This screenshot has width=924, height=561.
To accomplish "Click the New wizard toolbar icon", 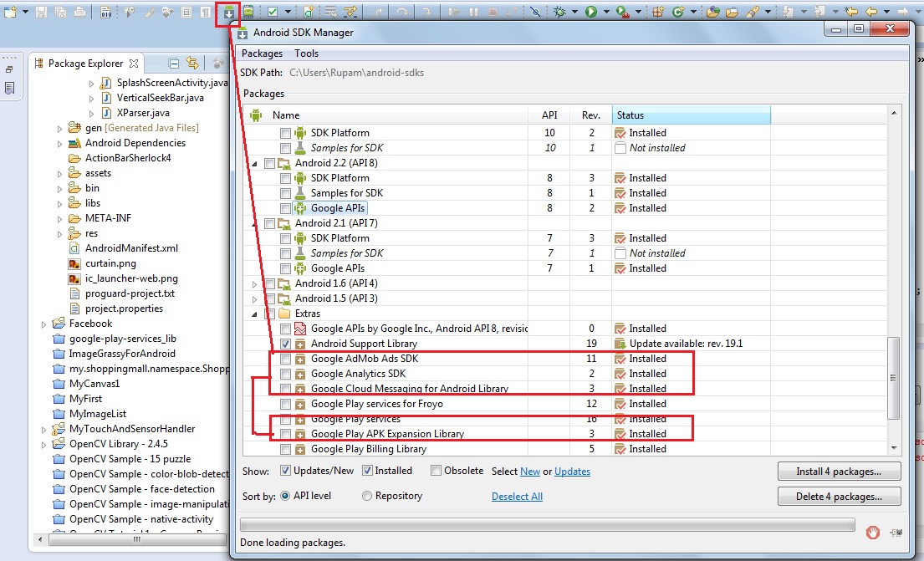I will pos(10,11).
